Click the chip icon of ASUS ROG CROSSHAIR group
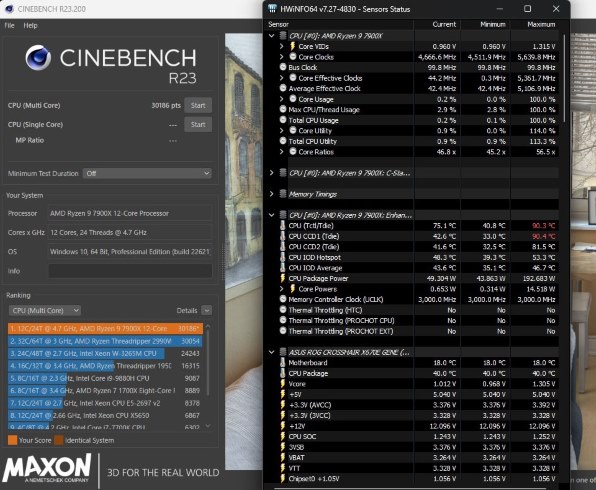Viewport: 596px width, 490px height. tap(283, 352)
